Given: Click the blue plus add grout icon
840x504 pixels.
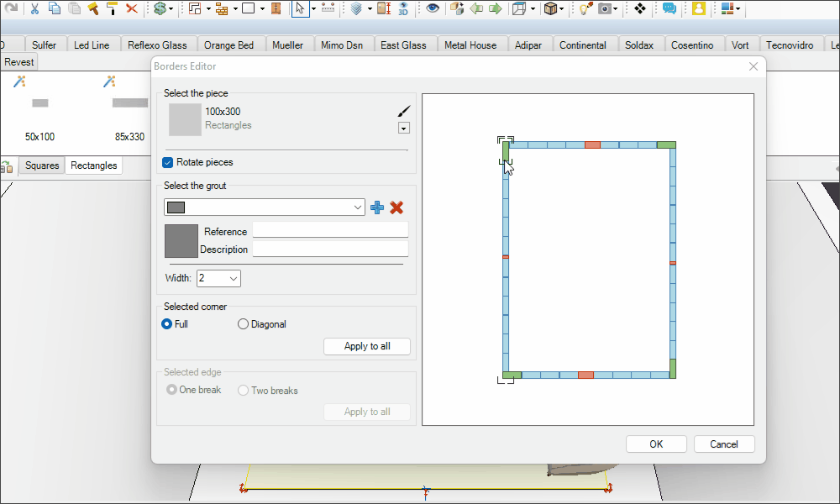Looking at the screenshot, I should [x=377, y=207].
